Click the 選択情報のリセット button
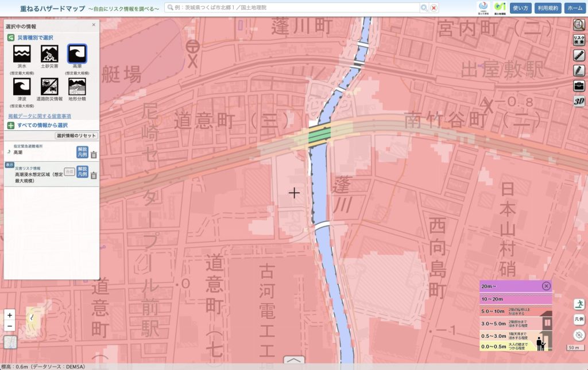 pyautogui.click(x=76, y=136)
